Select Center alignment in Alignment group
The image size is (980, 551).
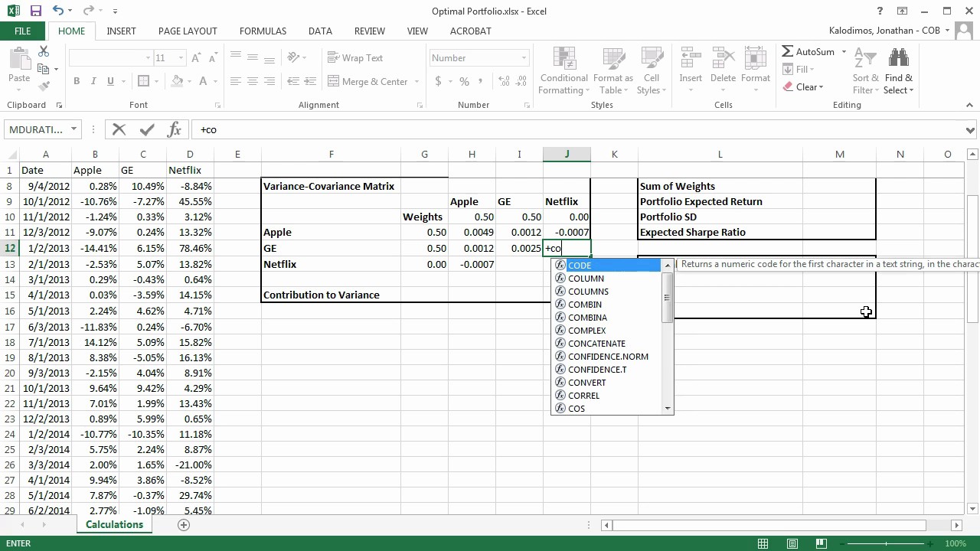252,81
